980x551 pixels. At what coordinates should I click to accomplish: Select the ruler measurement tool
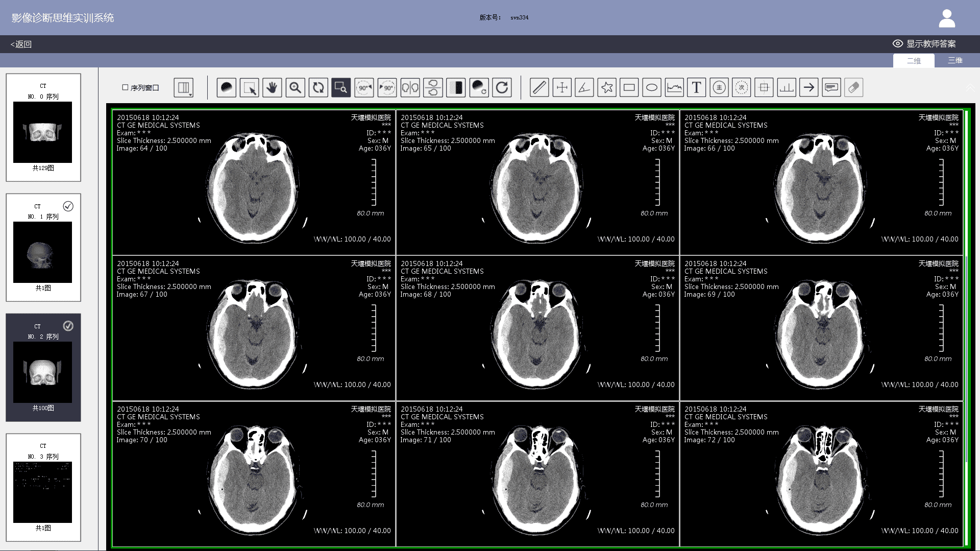click(x=538, y=87)
